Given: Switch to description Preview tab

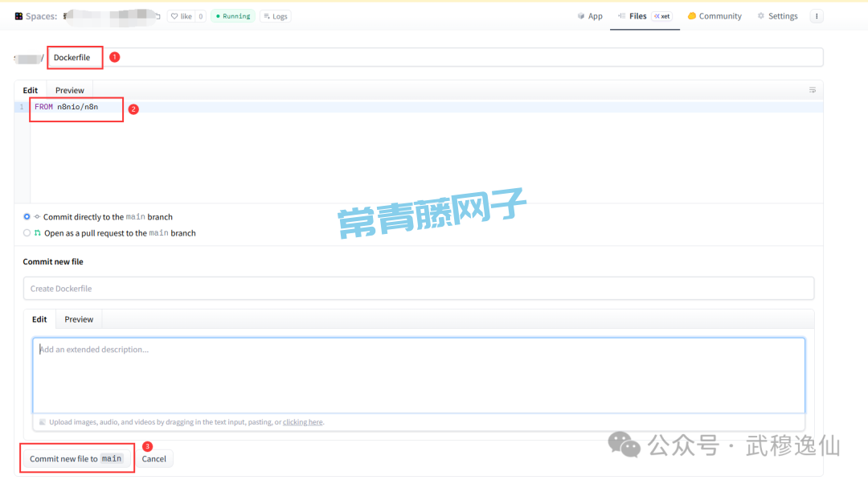Looking at the screenshot, I should 79,319.
